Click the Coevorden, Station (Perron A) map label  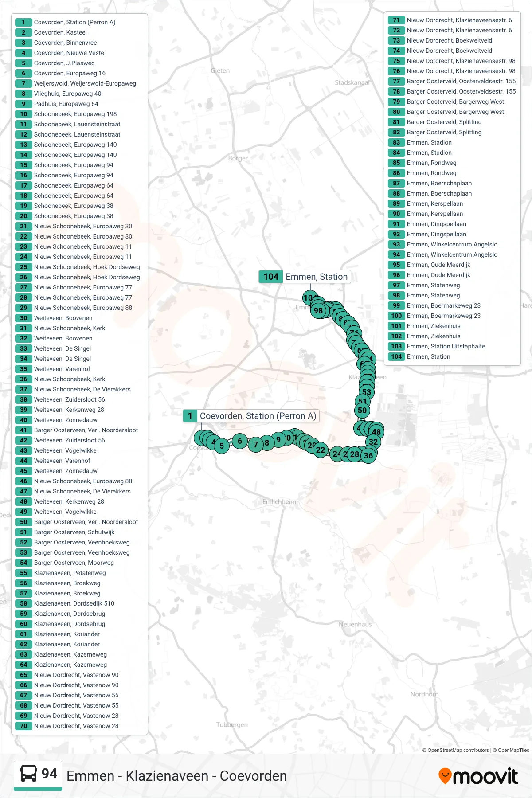coord(251,416)
